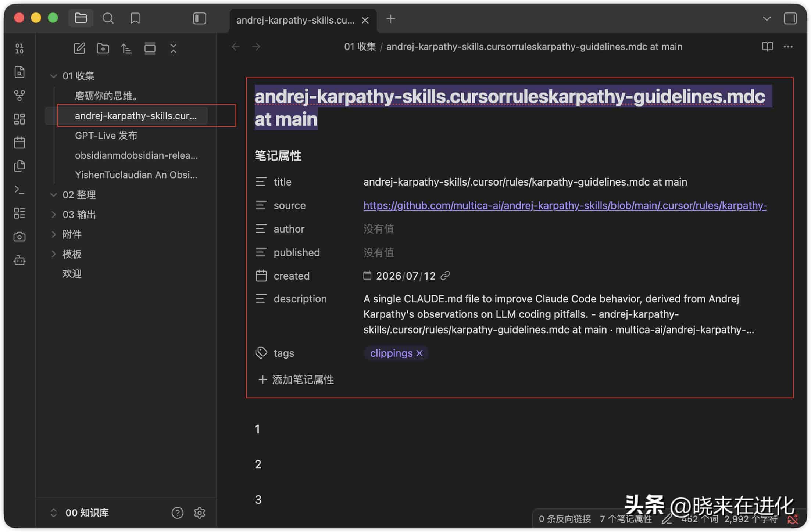The image size is (811, 532).
Task: Click the 7 个笔记属性 status item
Action: coord(626,519)
